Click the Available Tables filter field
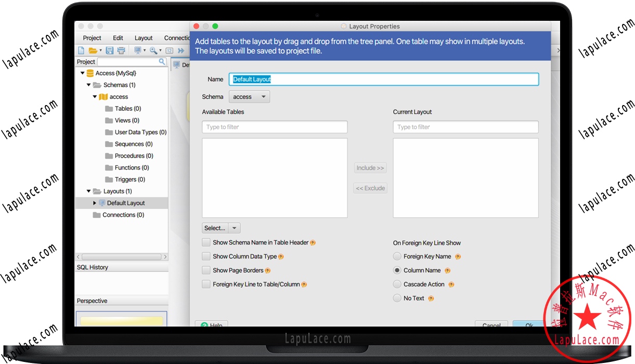 [x=275, y=127]
